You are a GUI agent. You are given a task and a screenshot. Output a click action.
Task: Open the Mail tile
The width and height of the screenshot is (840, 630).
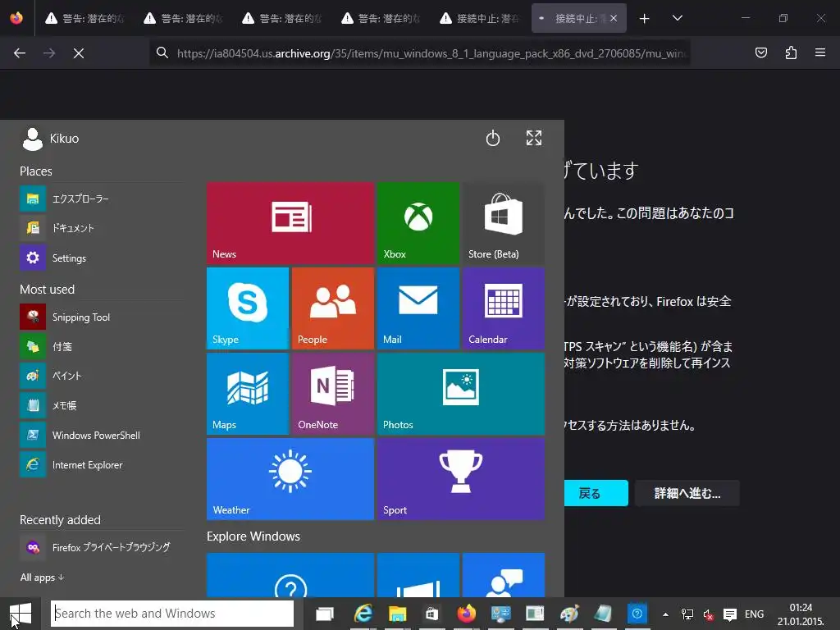tap(418, 308)
